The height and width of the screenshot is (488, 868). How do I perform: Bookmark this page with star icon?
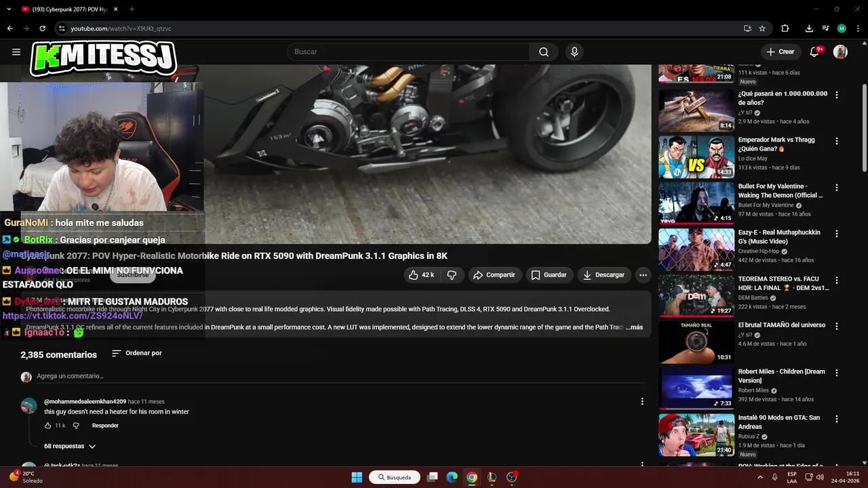tap(762, 28)
